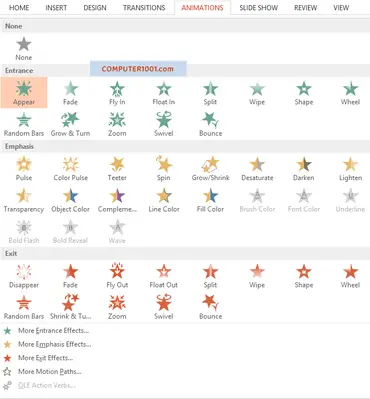
Task: Apply the exit Wipe animation
Action: point(257,276)
